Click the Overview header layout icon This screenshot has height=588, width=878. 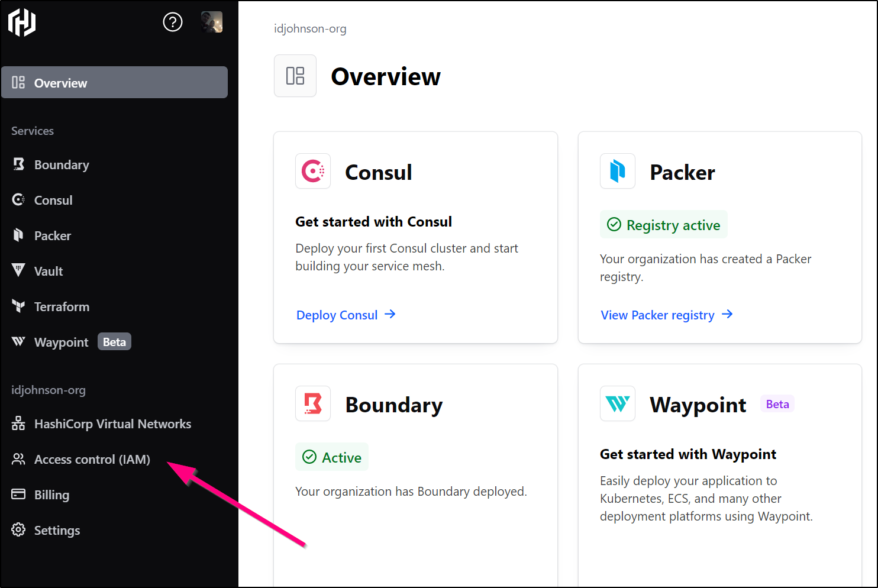[x=295, y=76]
